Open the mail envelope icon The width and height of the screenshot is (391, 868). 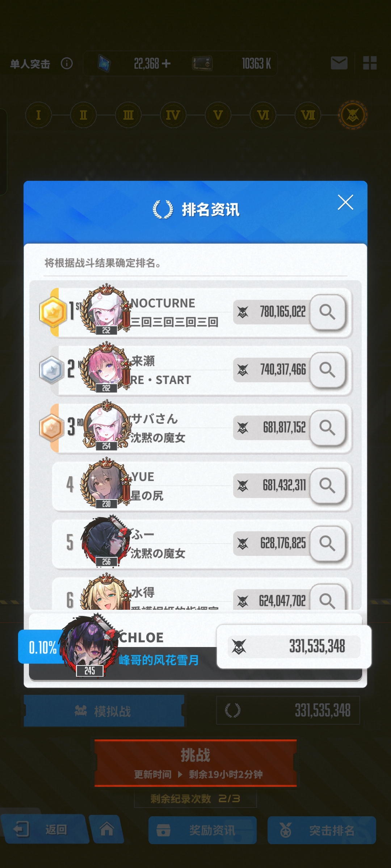[x=339, y=63]
